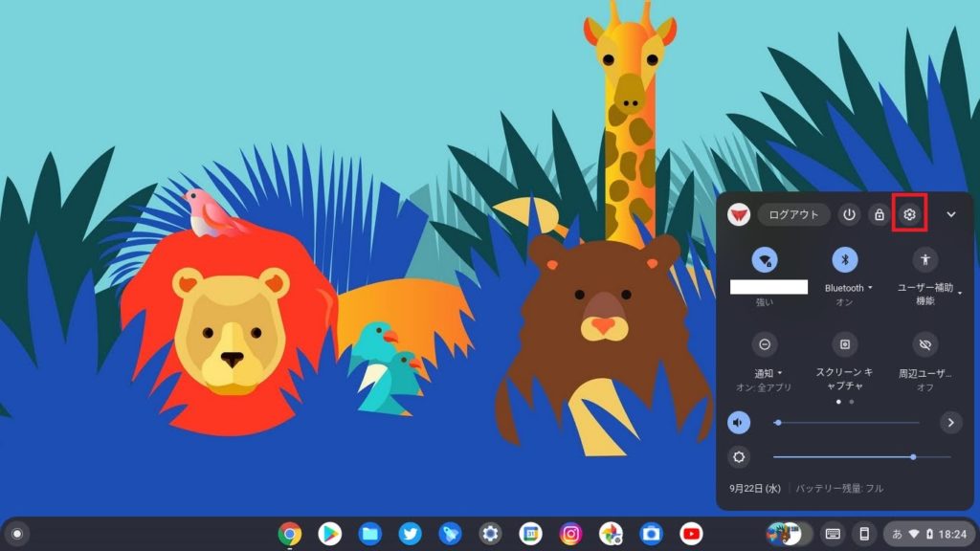The image size is (980, 551).
Task: Launch YouTube from the shelf
Action: [x=691, y=534]
